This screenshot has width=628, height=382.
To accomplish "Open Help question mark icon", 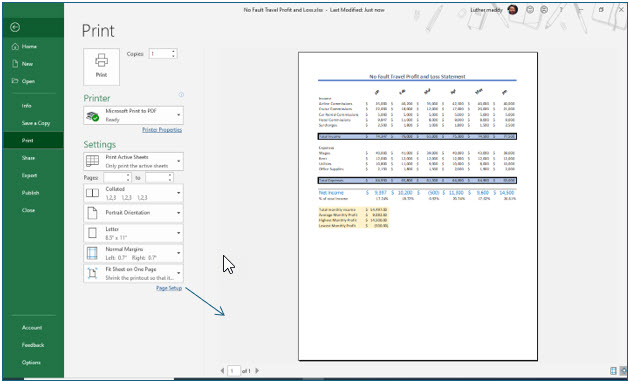I will 561,10.
